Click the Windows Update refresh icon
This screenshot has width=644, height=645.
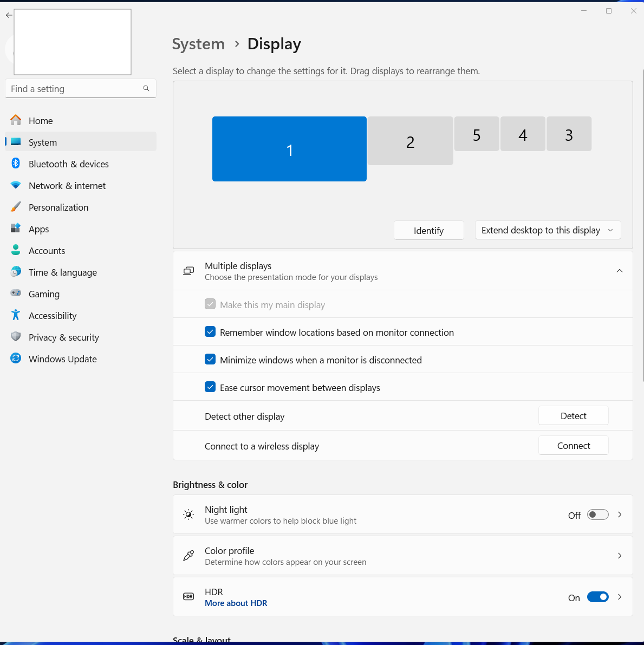coord(16,359)
